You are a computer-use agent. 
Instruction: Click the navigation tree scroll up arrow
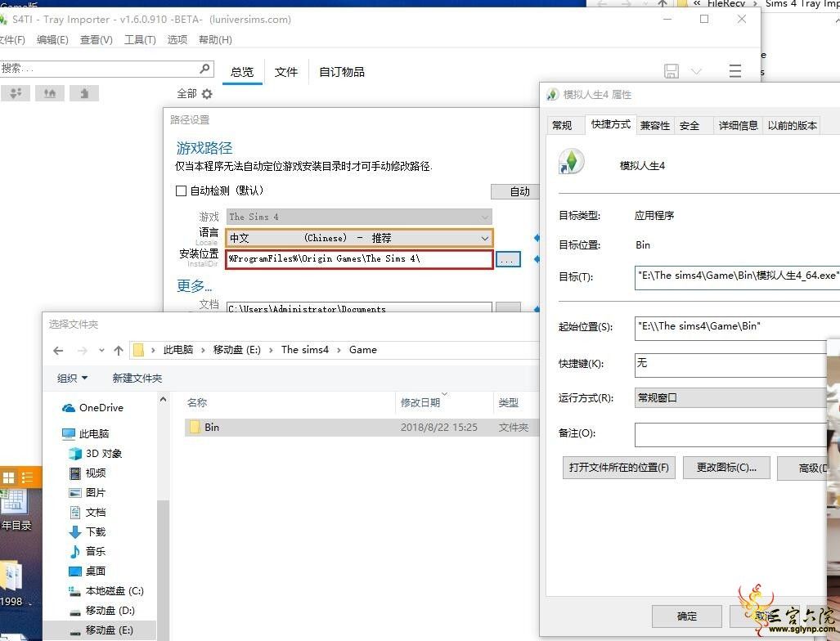pyautogui.click(x=163, y=400)
